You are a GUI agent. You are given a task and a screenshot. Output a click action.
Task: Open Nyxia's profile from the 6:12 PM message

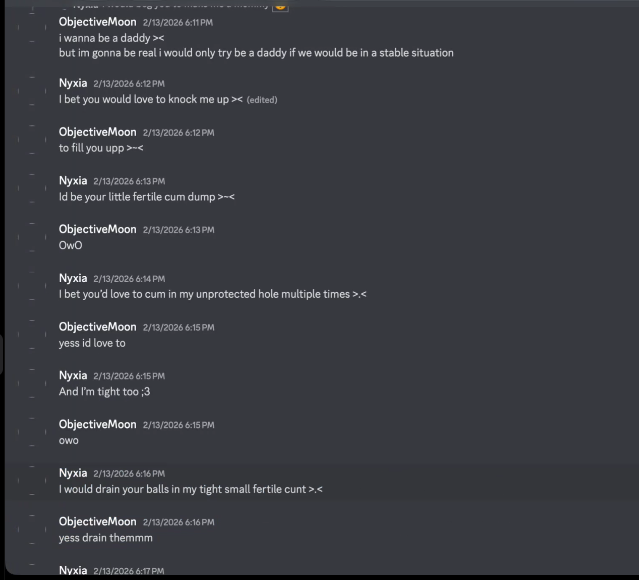pyautogui.click(x=73, y=83)
